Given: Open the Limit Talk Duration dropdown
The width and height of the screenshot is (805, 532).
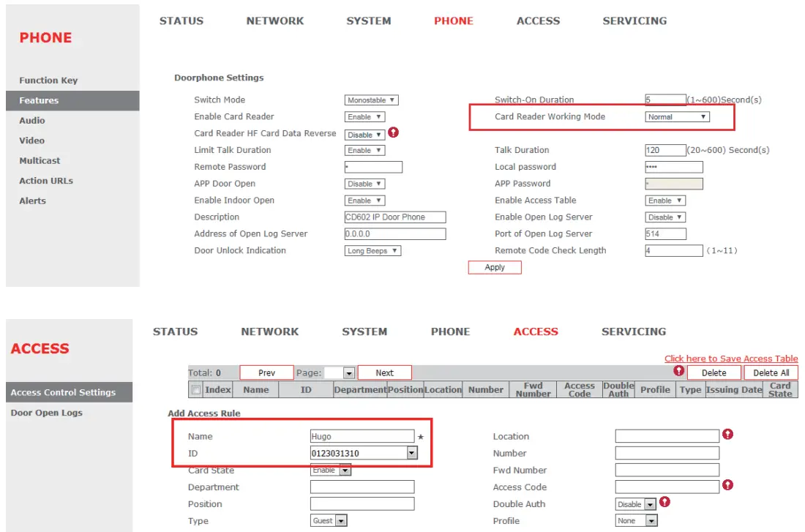Looking at the screenshot, I should 364,151.
